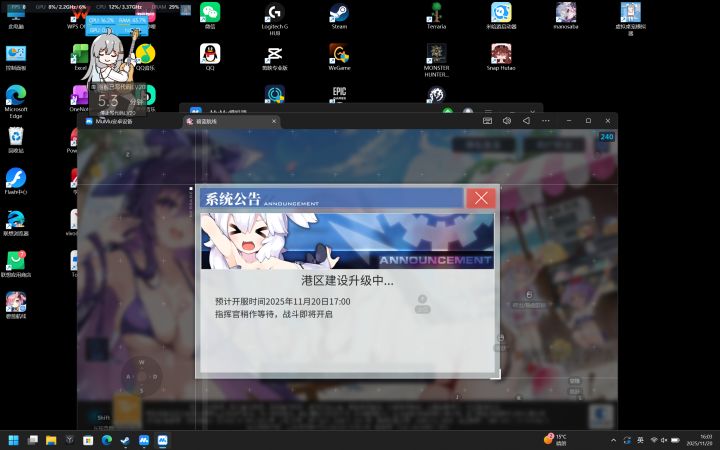Image resolution: width=720 pixels, height=450 pixels.
Task: Open the Flash Center desktop icon
Action: tap(16, 181)
